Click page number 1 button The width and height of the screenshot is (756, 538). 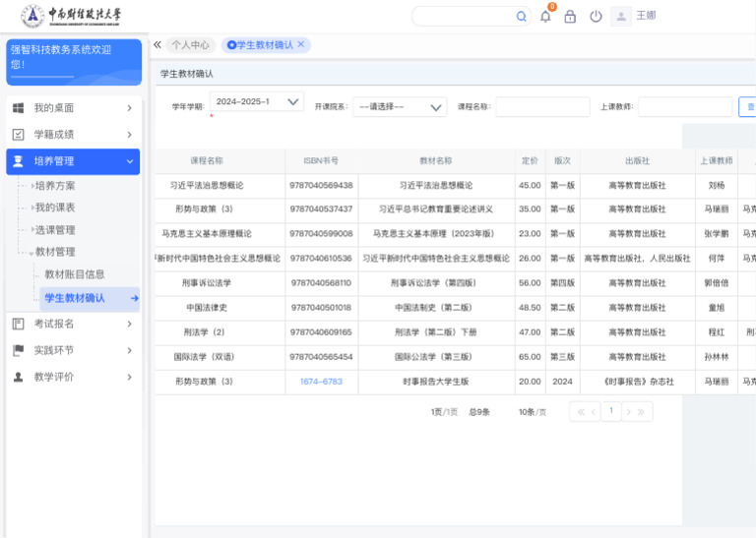click(611, 411)
